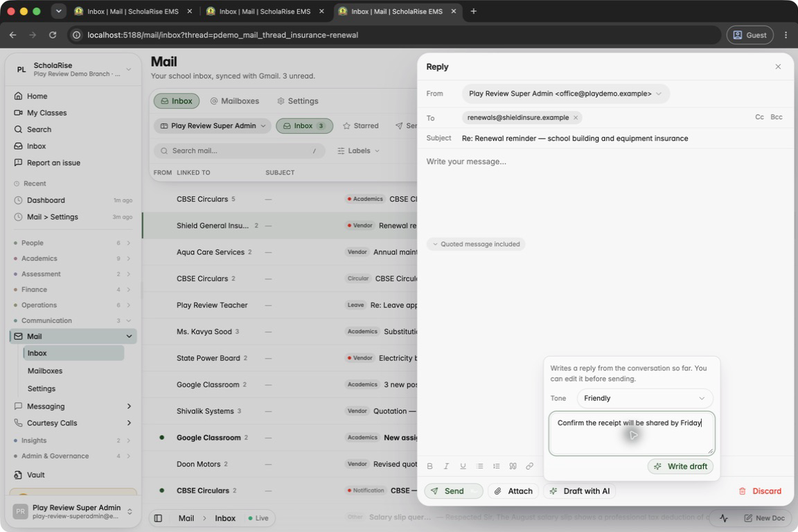Insert a hyperlink in the reply
Screen dimensions: 798x532
click(529, 465)
